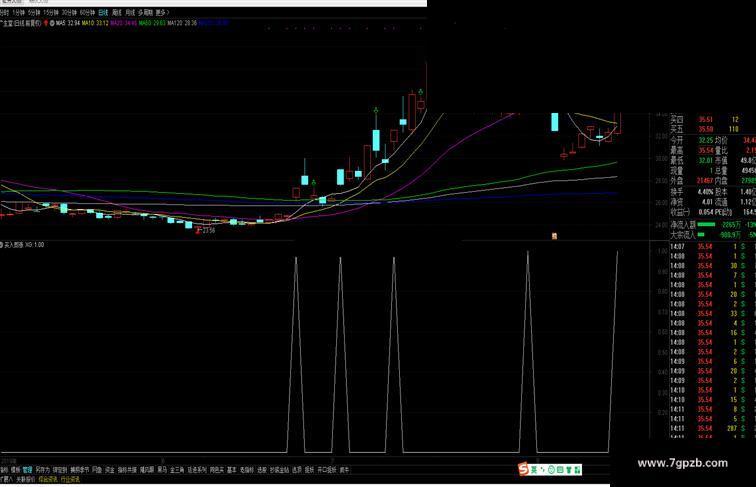This screenshot has height=487, width=756.
Task: Select 基本 tab in the bottom indicator bar
Action: point(231,470)
